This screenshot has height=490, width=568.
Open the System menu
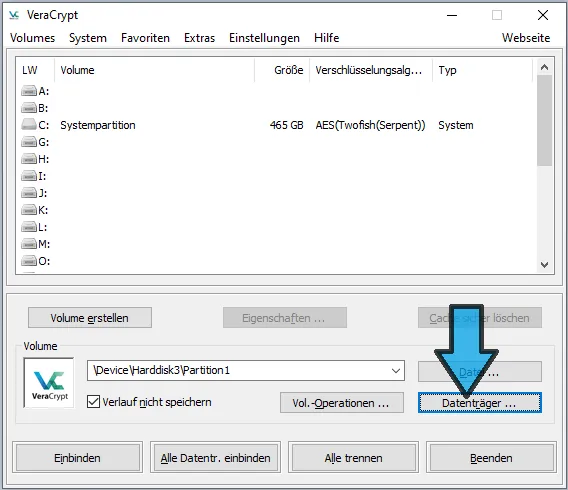tap(88, 38)
